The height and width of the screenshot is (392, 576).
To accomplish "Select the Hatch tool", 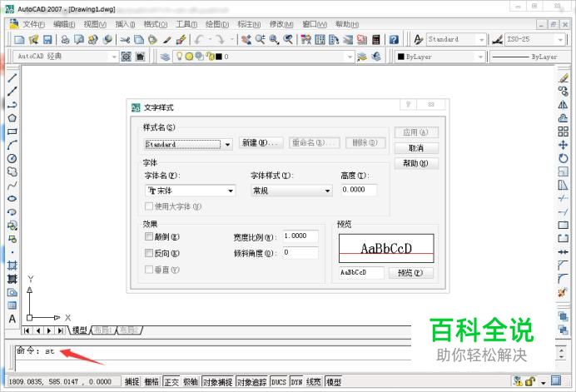I will 12,265.
